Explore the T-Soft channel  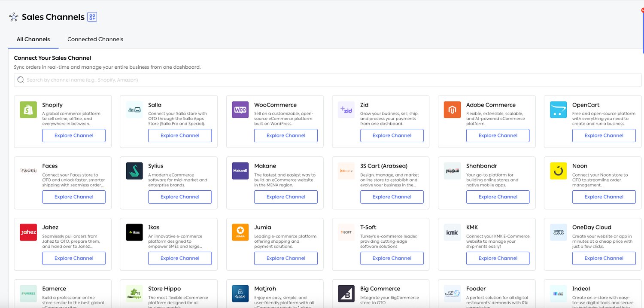(392, 258)
